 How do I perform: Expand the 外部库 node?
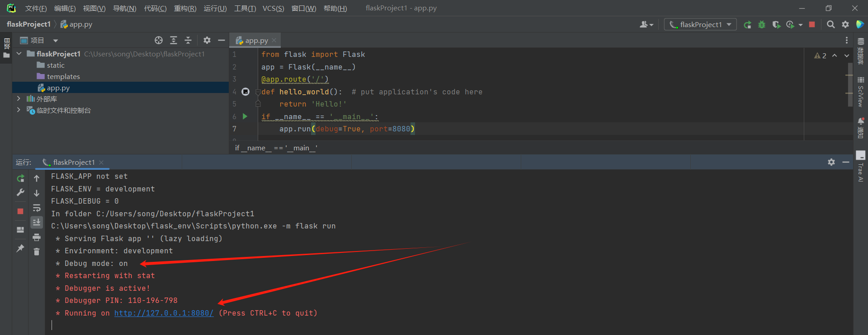coord(19,98)
